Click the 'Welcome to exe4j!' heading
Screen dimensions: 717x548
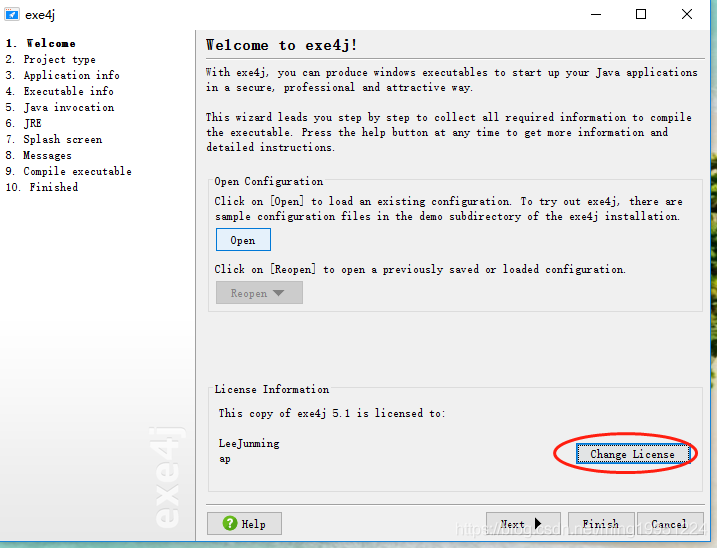pos(281,45)
